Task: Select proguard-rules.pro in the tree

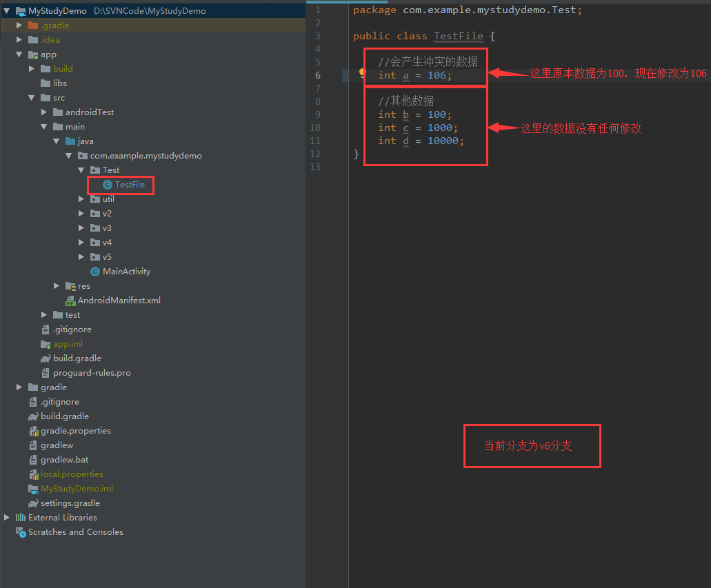Action: 92,373
